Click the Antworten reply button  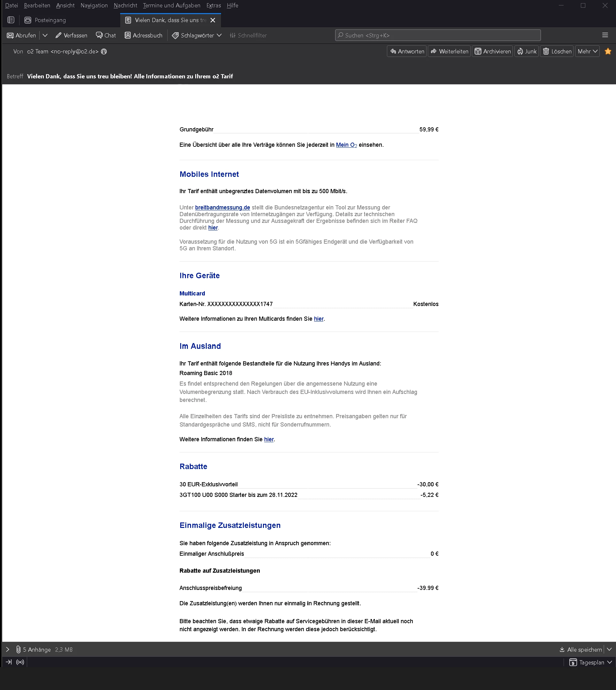407,51
